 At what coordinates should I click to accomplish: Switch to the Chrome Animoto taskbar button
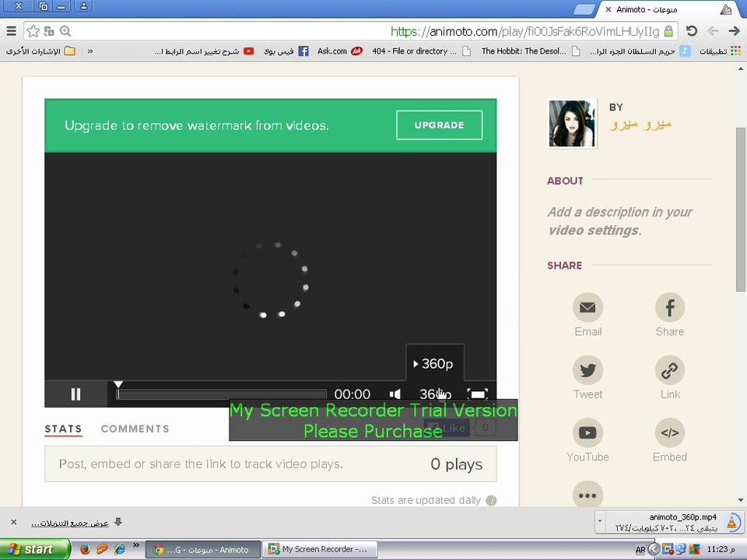point(203,550)
